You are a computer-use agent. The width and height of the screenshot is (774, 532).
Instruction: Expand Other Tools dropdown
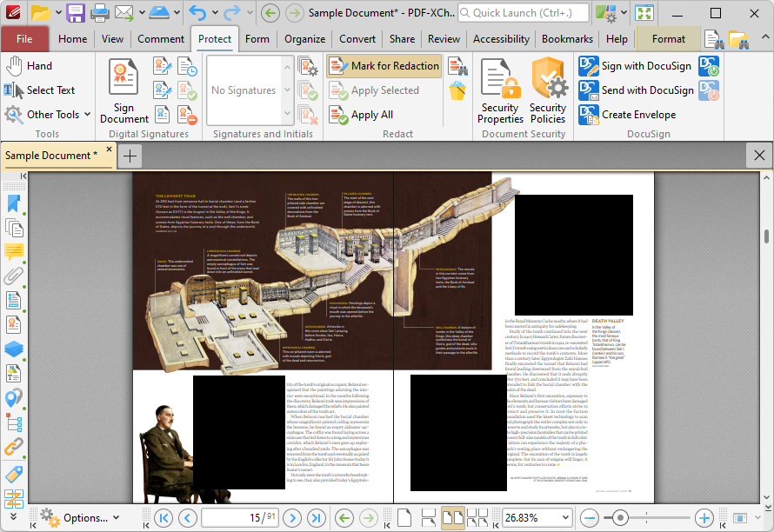click(x=87, y=115)
